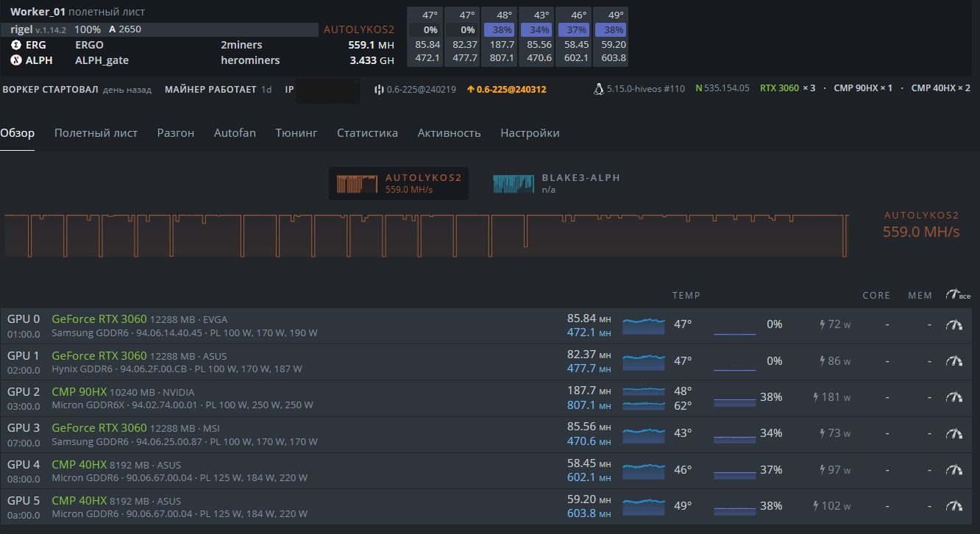Click the 62° memory temperature in GPU 2 row
The height and width of the screenshot is (534, 980).
[683, 405]
